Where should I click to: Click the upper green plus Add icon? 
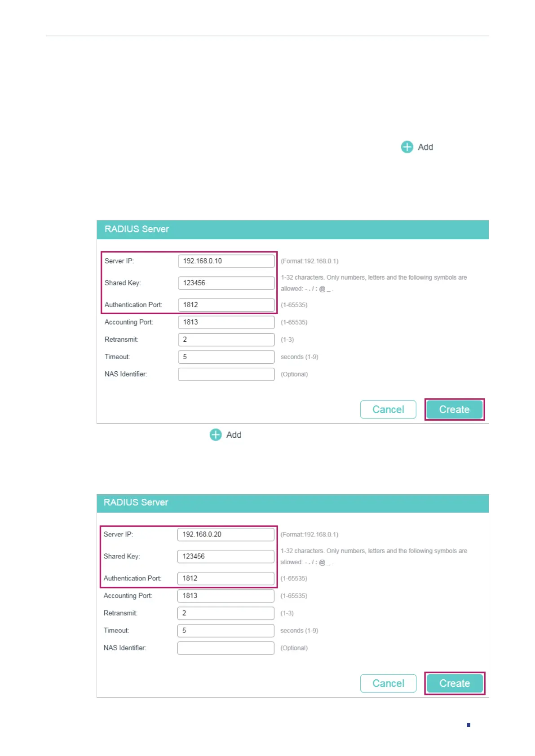[x=407, y=147]
